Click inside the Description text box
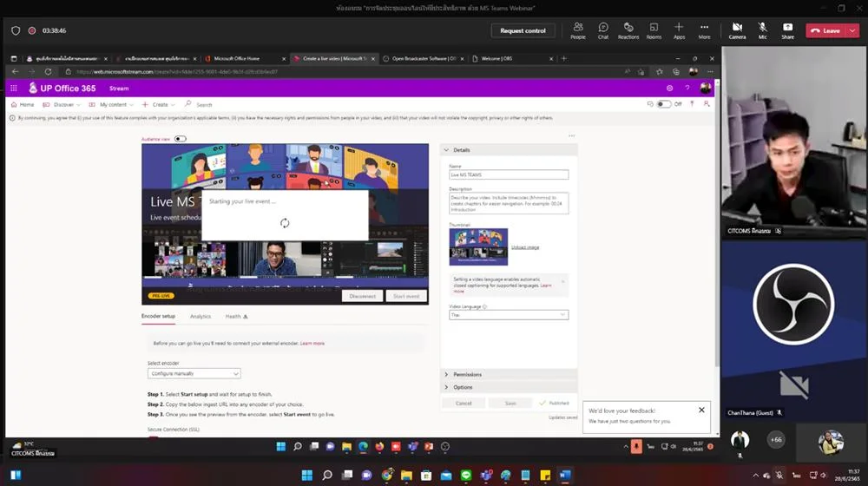The width and height of the screenshot is (868, 486). pyautogui.click(x=508, y=203)
